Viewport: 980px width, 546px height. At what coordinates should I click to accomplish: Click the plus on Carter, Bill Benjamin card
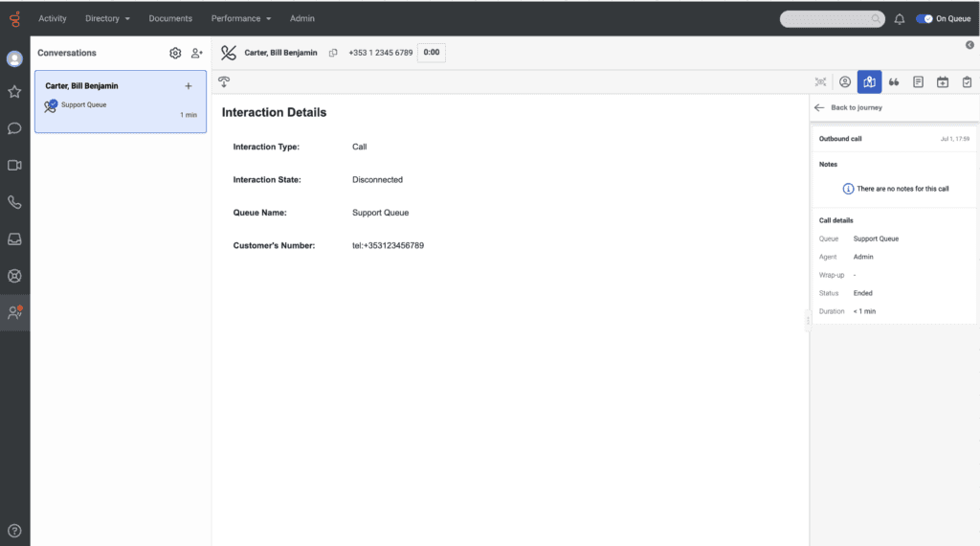[x=189, y=86]
